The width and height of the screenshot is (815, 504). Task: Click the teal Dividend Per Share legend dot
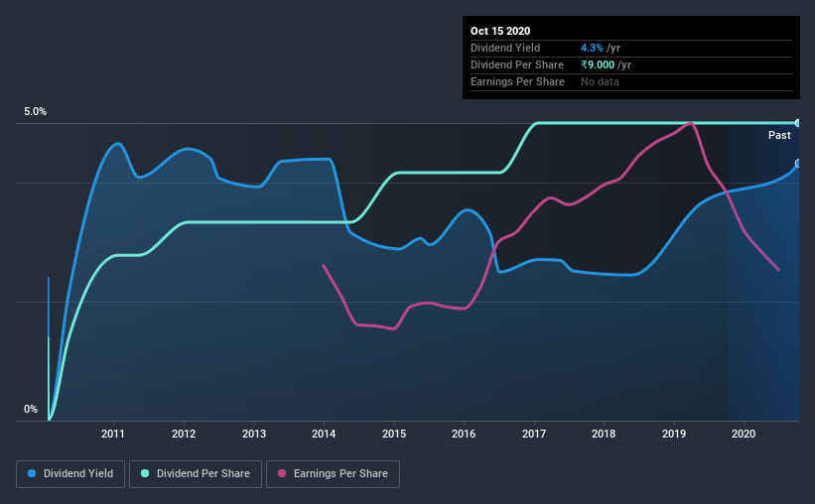(x=145, y=473)
